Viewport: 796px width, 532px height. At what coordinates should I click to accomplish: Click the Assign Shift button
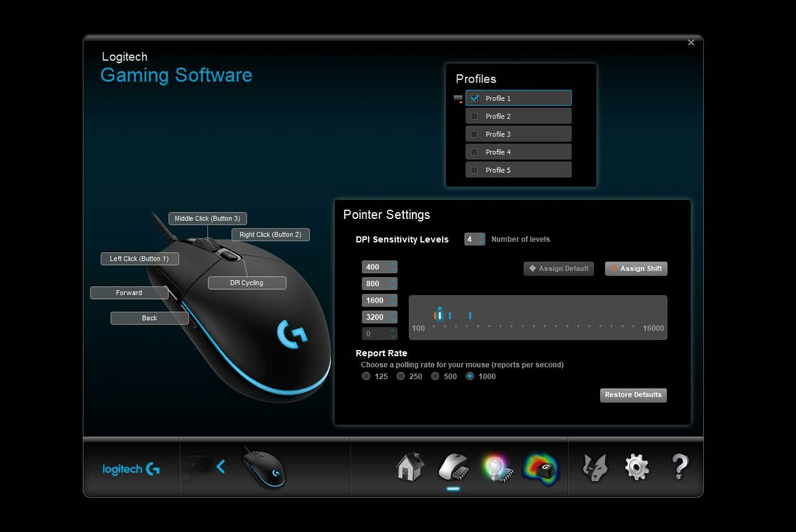coord(636,269)
